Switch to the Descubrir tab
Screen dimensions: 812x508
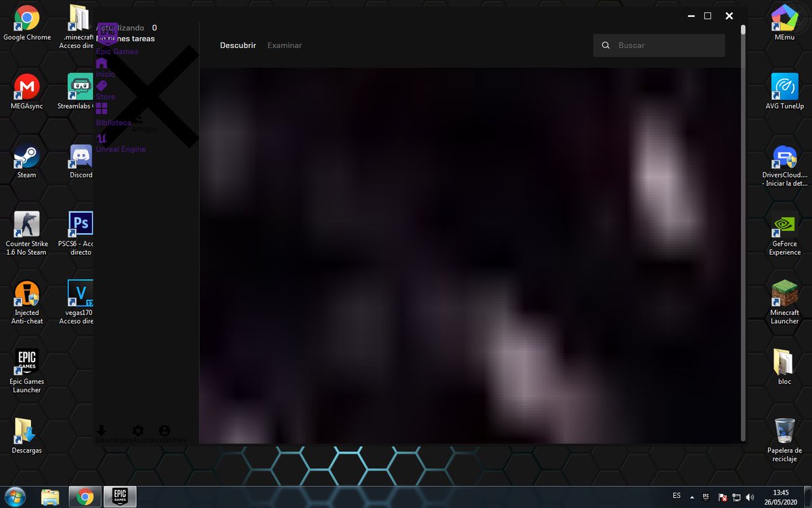pos(238,45)
